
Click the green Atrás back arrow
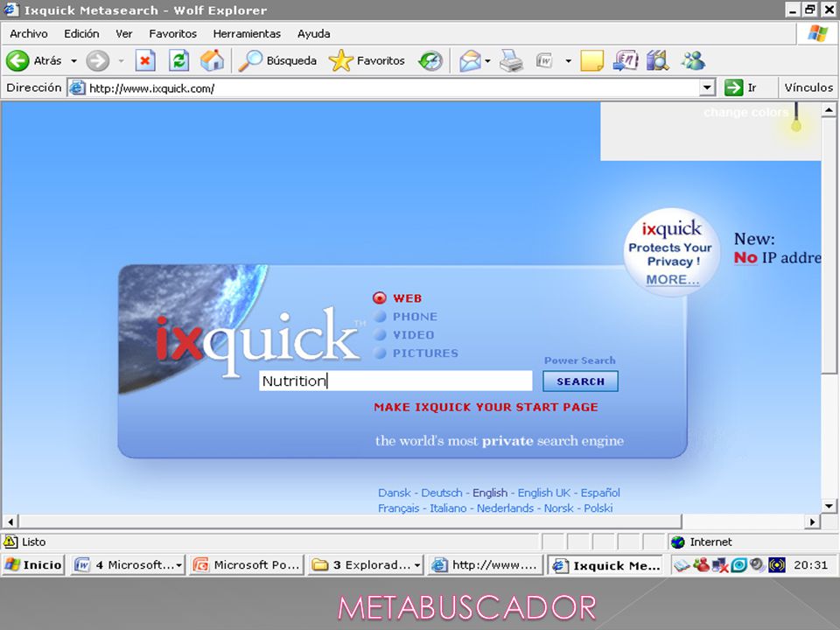coord(17,60)
